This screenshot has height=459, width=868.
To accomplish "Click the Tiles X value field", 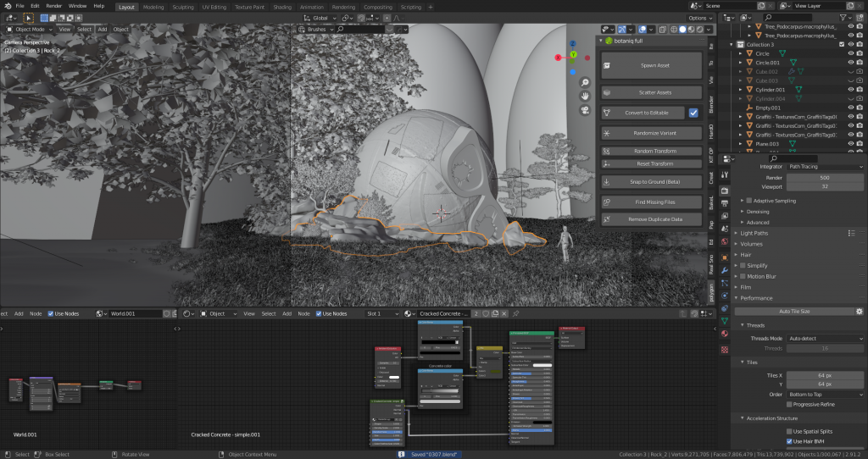I will click(x=825, y=375).
